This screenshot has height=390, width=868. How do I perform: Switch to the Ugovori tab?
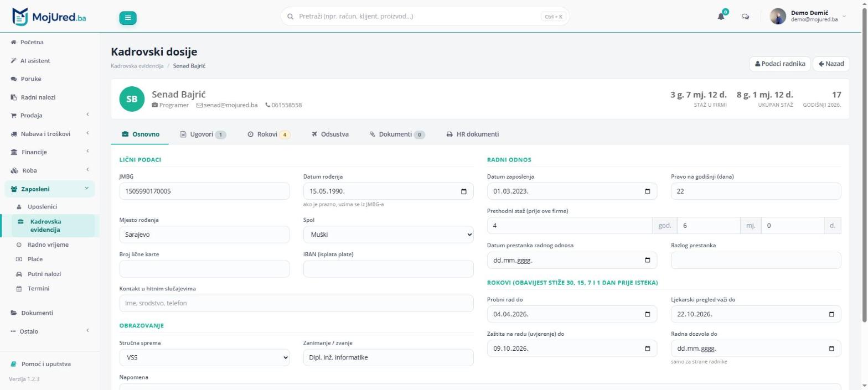(x=203, y=134)
